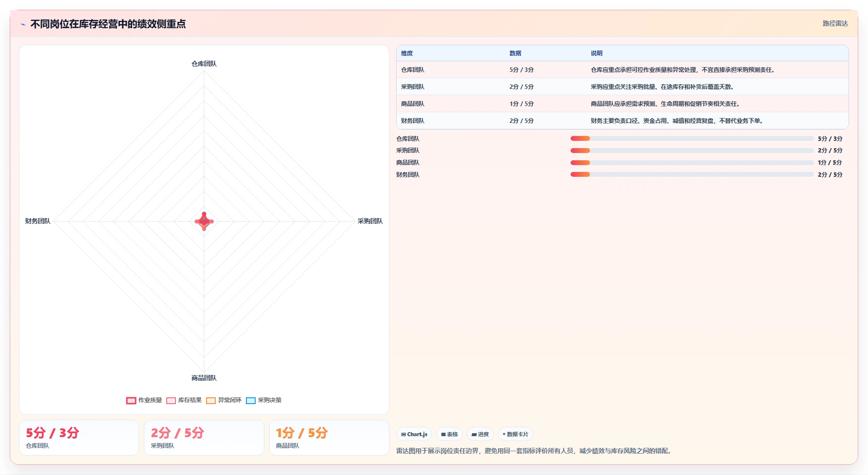Click the 财务团队 progress bar

692,174
